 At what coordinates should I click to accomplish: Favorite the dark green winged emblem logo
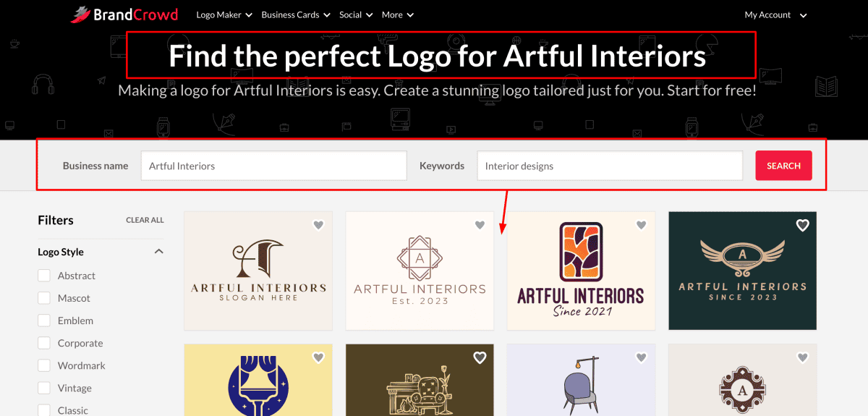pos(802,225)
